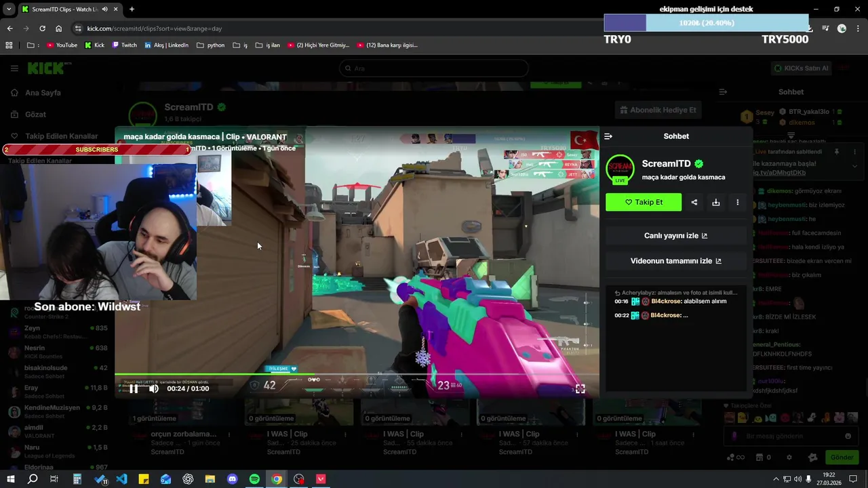Open Spotify from the taskbar
Image resolution: width=868 pixels, height=488 pixels.
pyautogui.click(x=254, y=479)
